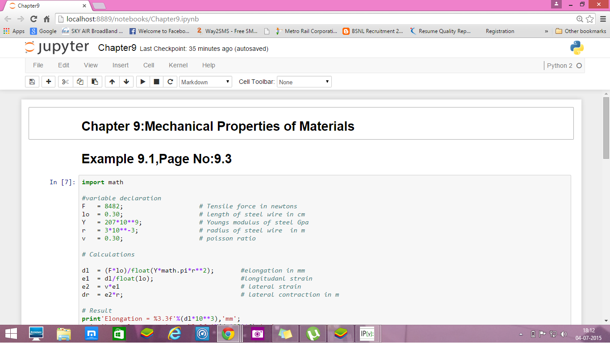Click the save notebook icon
Screen dimensions: 610x364
32,82
